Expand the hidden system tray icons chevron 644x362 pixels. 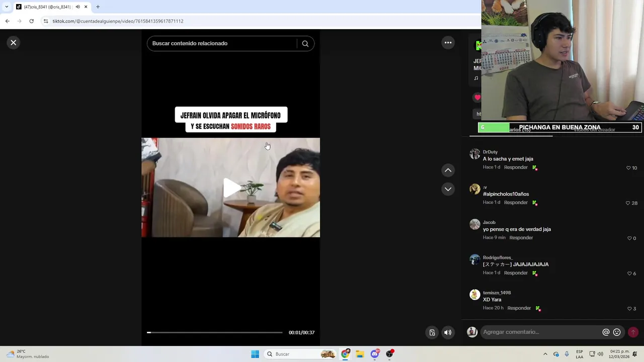click(545, 354)
